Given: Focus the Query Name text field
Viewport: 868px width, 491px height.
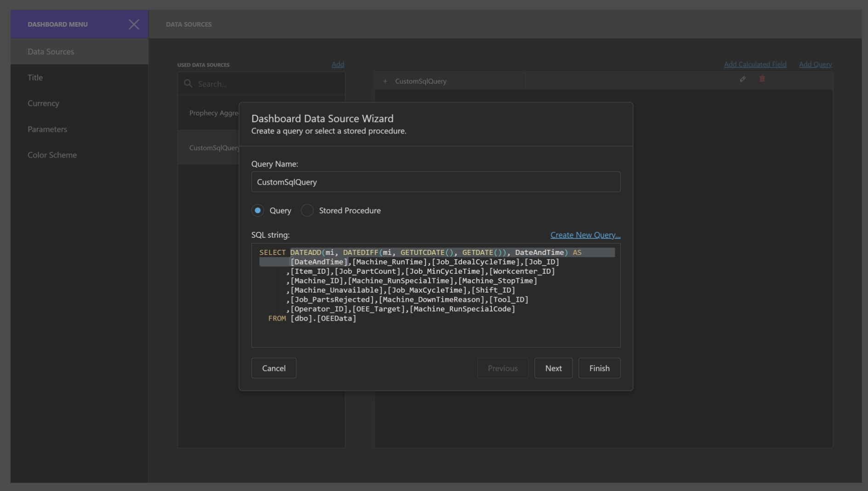Looking at the screenshot, I should (435, 182).
